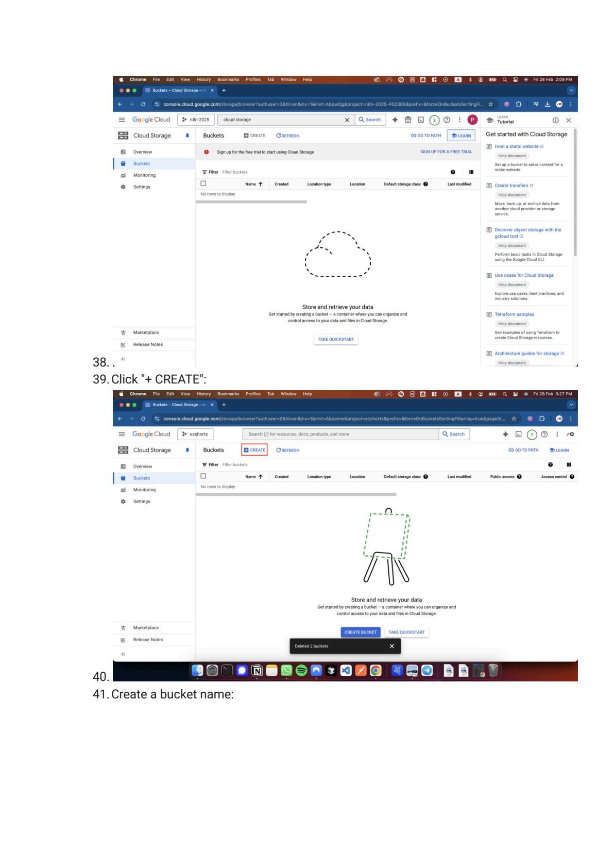614x868 pixels.
Task: Click GO TO PATH in lower screenshot
Action: (x=523, y=450)
